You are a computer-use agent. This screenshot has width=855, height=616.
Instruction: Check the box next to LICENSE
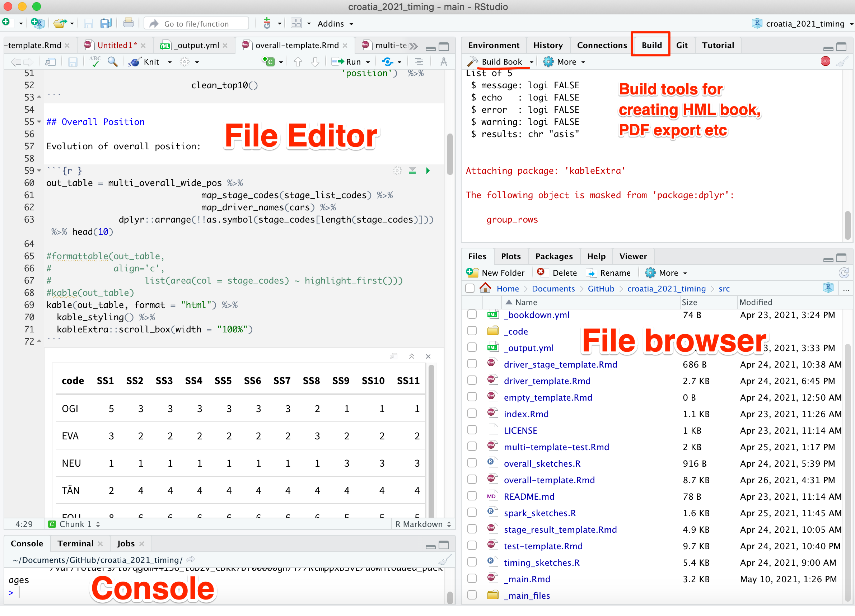(x=472, y=430)
